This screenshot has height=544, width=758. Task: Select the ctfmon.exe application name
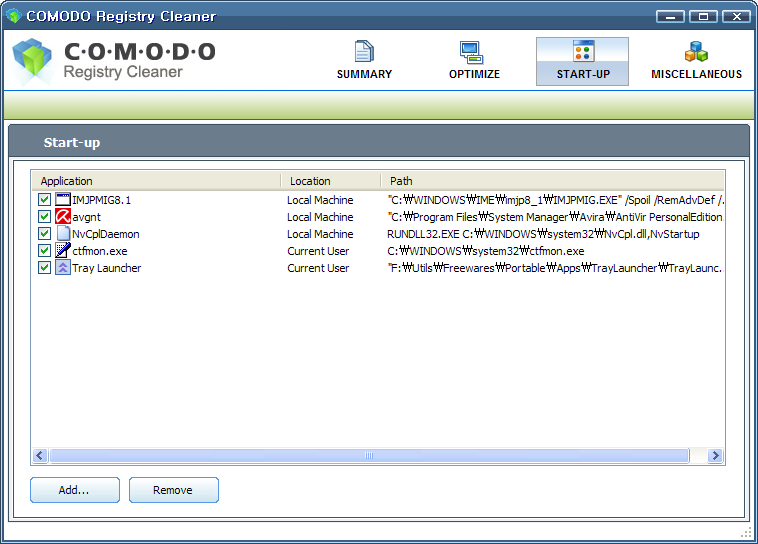click(x=100, y=251)
